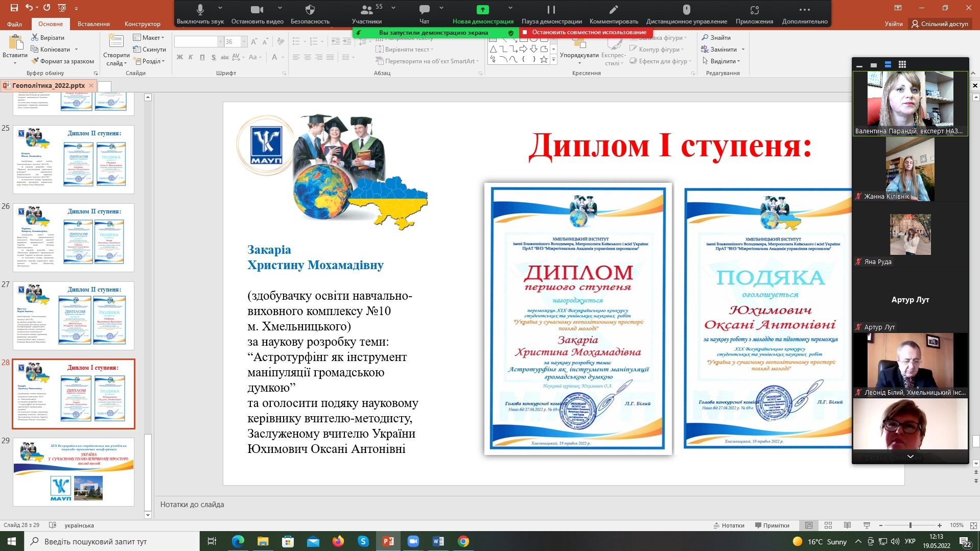Image resolution: width=980 pixels, height=551 pixels.
Task: Switch to Slide Sorter view in status bar
Action: [x=828, y=525]
